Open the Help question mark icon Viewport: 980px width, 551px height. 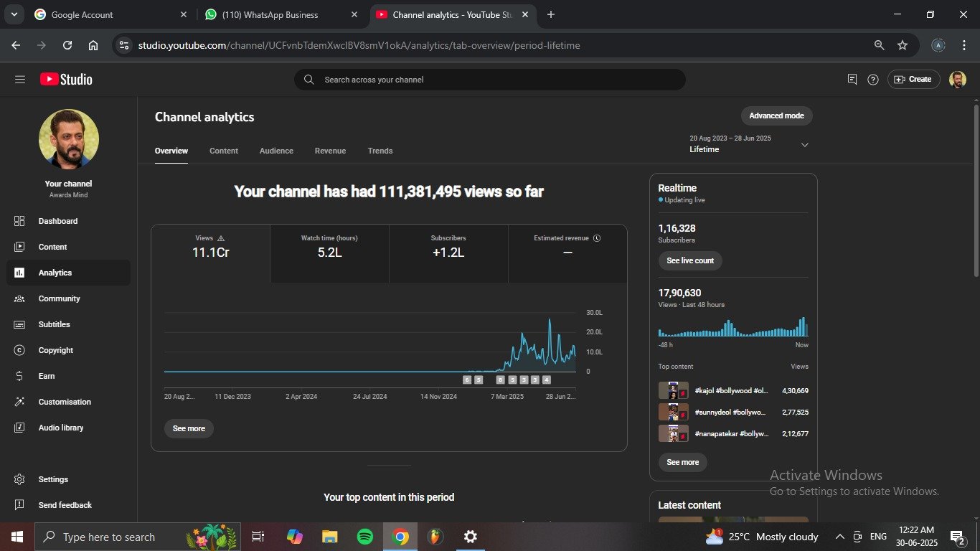(873, 80)
